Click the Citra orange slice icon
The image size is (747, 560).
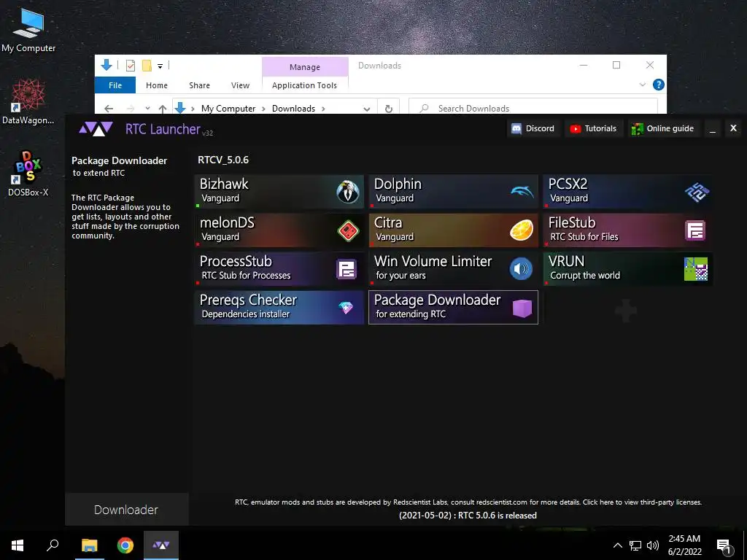522,230
